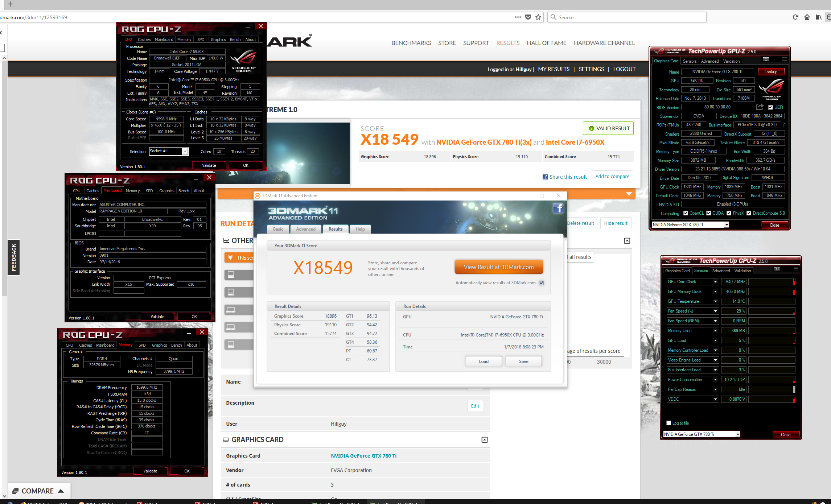This screenshot has width=831, height=504.
Task: Click Add to compare button
Action: click(x=612, y=177)
